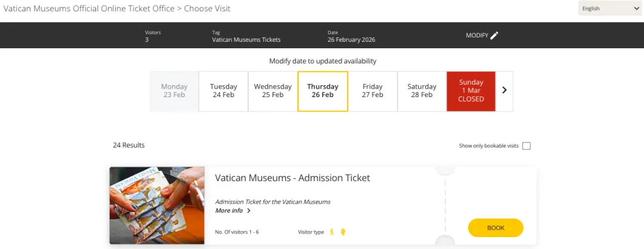
Task: Choose Friday 27 Feb date
Action: pyautogui.click(x=373, y=91)
